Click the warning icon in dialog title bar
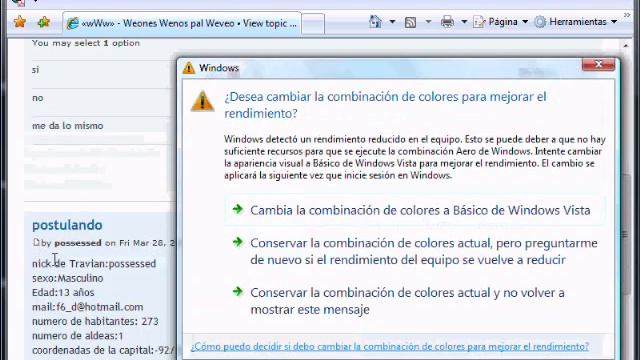 coord(189,68)
